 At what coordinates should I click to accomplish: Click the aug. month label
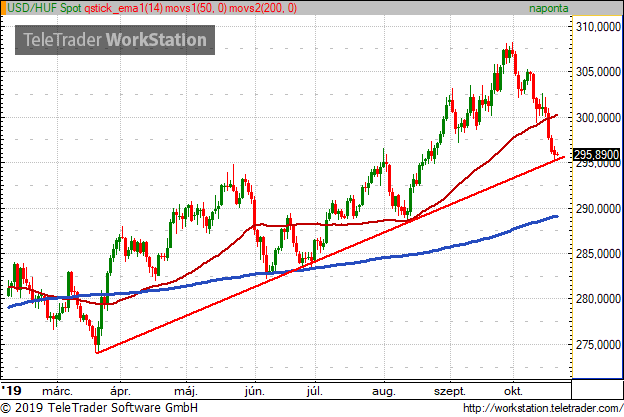(384, 392)
